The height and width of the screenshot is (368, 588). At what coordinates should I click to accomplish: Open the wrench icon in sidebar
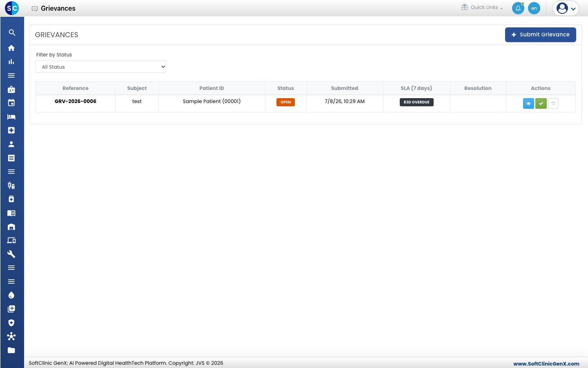tap(11, 254)
